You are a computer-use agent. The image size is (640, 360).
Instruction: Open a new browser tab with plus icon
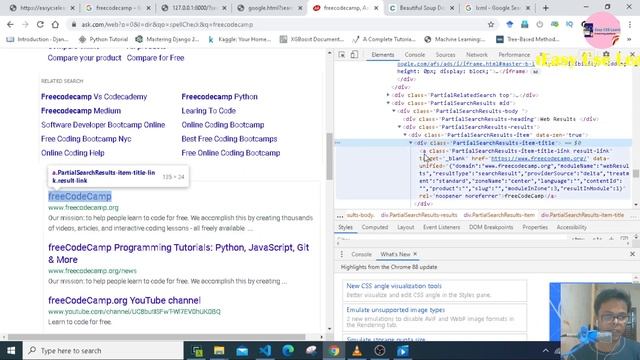coord(545,8)
